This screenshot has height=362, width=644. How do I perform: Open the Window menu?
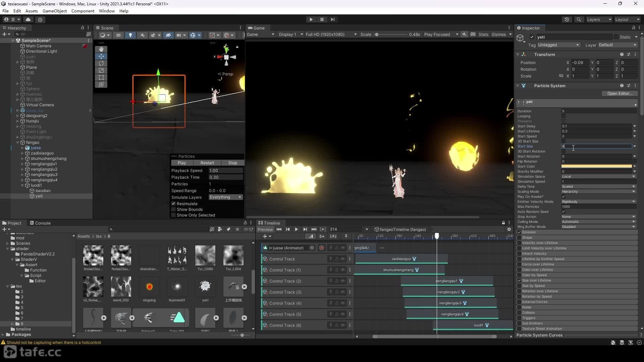pyautogui.click(x=107, y=11)
